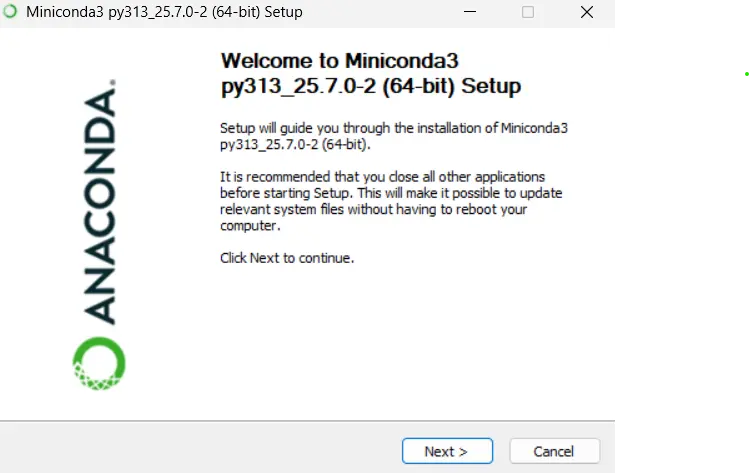Click the Miniconda installer title bar icon
This screenshot has height=473, width=750.
10,11
